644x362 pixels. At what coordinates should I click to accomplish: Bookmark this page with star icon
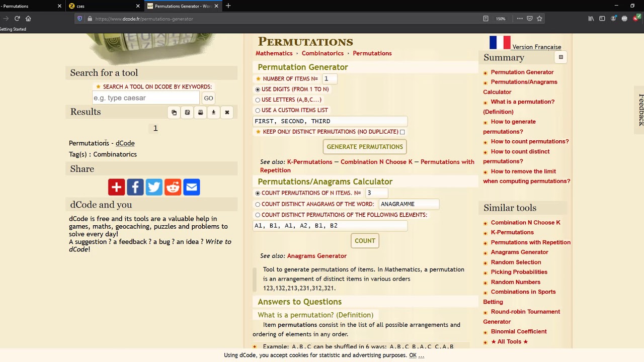pos(539,19)
